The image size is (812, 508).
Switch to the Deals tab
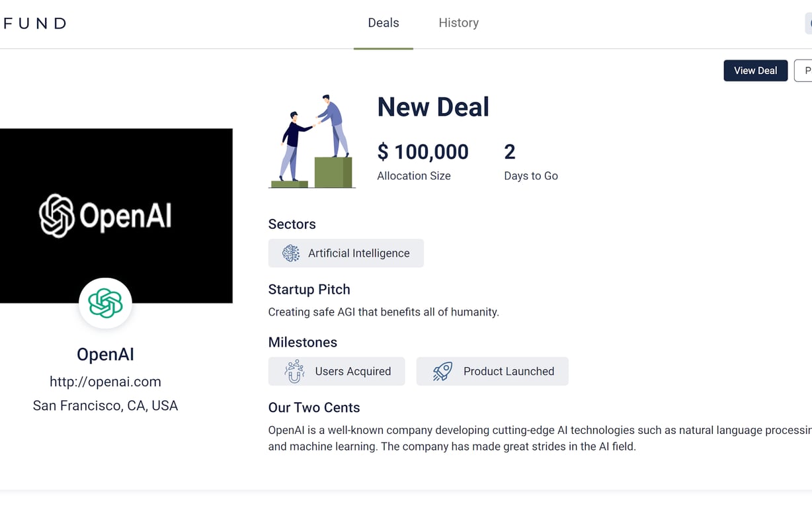[x=384, y=22]
